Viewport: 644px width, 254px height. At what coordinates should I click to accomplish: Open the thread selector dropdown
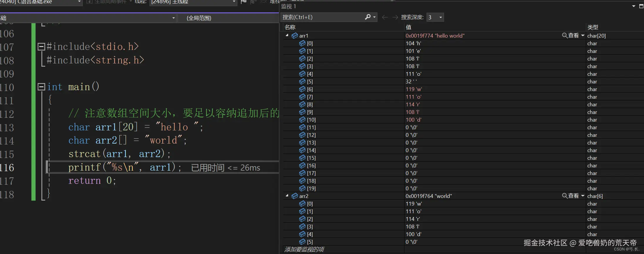(x=234, y=2)
